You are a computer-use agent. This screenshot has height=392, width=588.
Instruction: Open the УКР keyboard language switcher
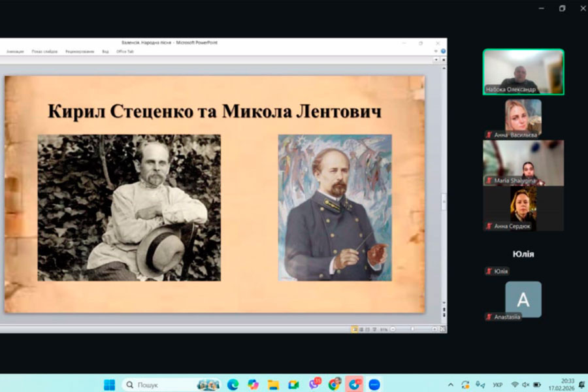pos(497,385)
